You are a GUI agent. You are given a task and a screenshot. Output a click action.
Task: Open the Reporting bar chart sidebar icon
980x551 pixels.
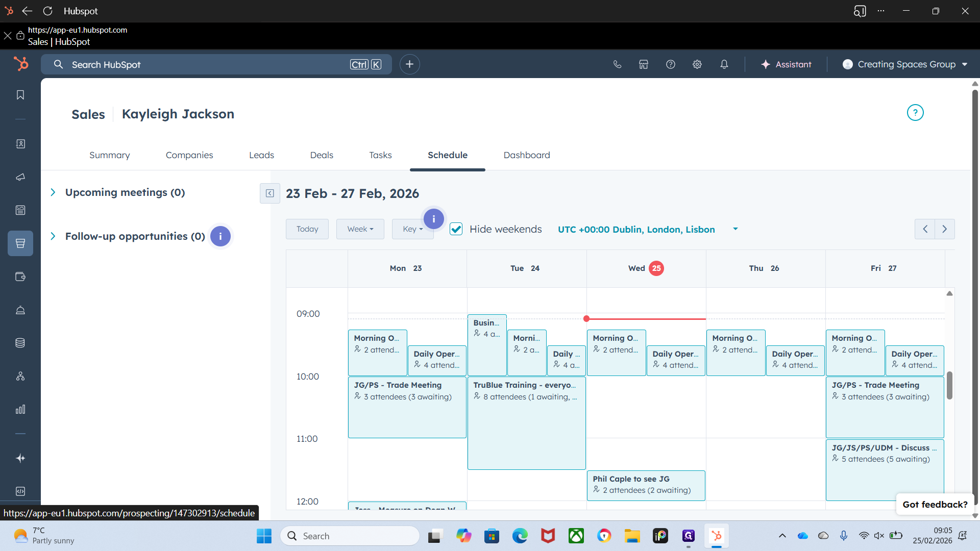(20, 409)
